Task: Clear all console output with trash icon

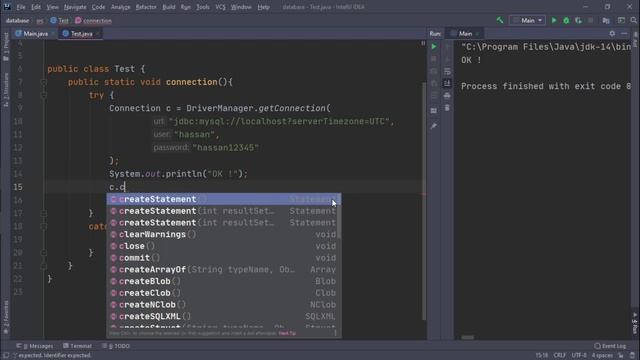Action: 447,108
